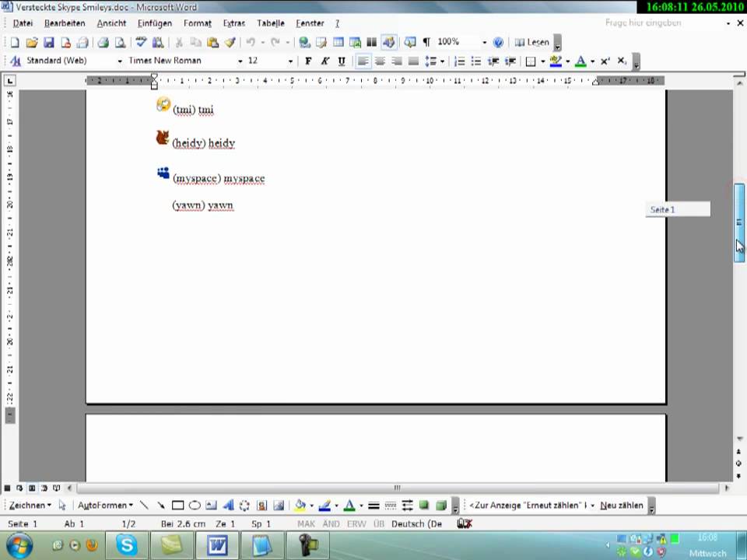Insert WordArt from drawing toolbar
747x560 pixels.
pyautogui.click(x=228, y=506)
